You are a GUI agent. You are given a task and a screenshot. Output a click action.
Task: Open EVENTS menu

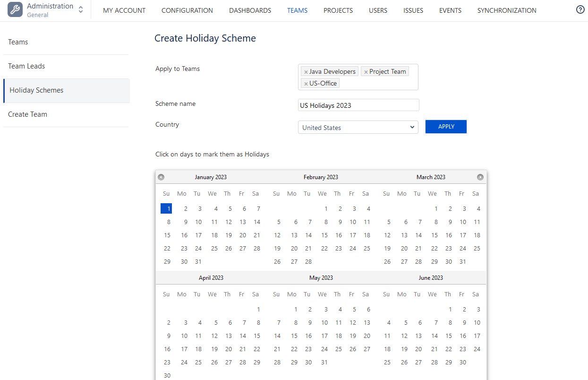coord(450,10)
